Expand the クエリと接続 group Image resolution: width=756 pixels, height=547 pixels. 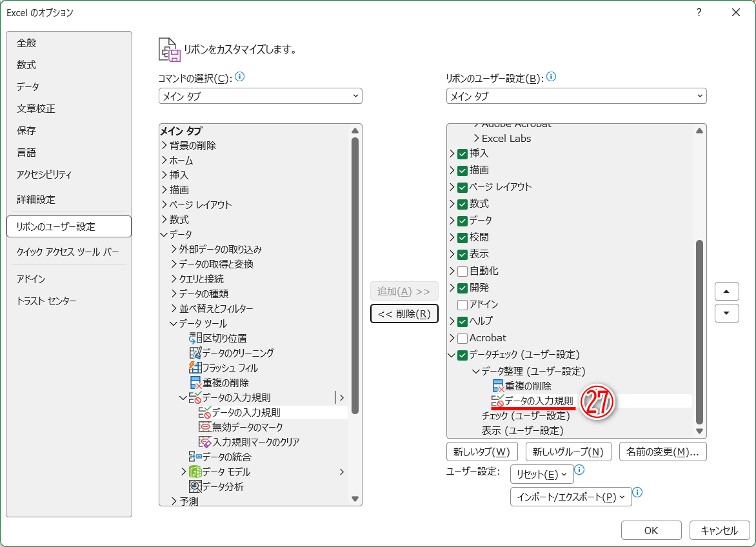[174, 279]
